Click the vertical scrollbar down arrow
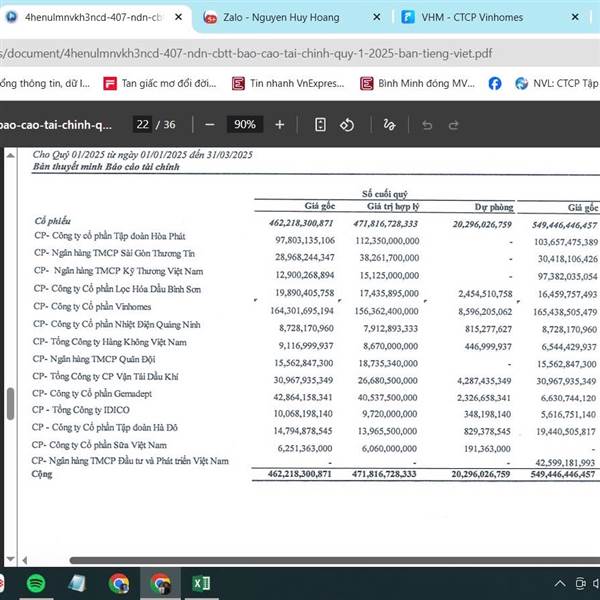Image resolution: width=600 pixels, height=600 pixels. click(x=11, y=559)
